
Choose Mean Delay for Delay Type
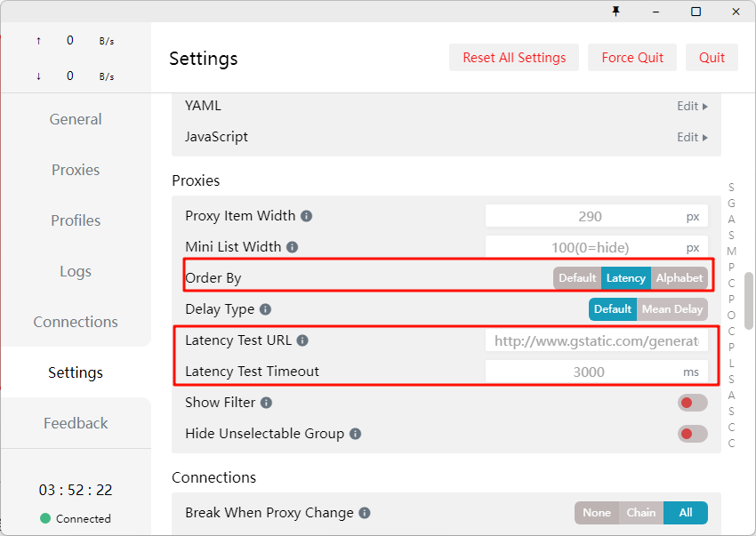(672, 309)
